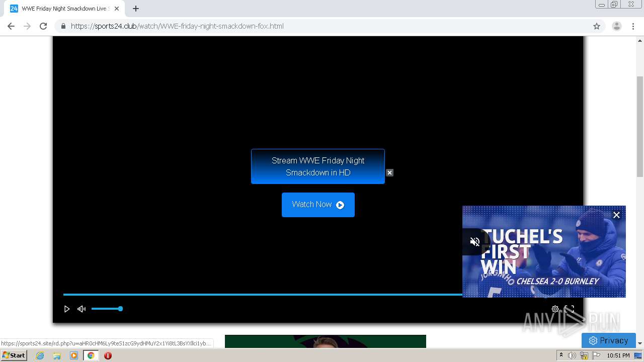Viewport: 644px width, 362px height.
Task: Open the Privacy settings button
Action: click(609, 340)
